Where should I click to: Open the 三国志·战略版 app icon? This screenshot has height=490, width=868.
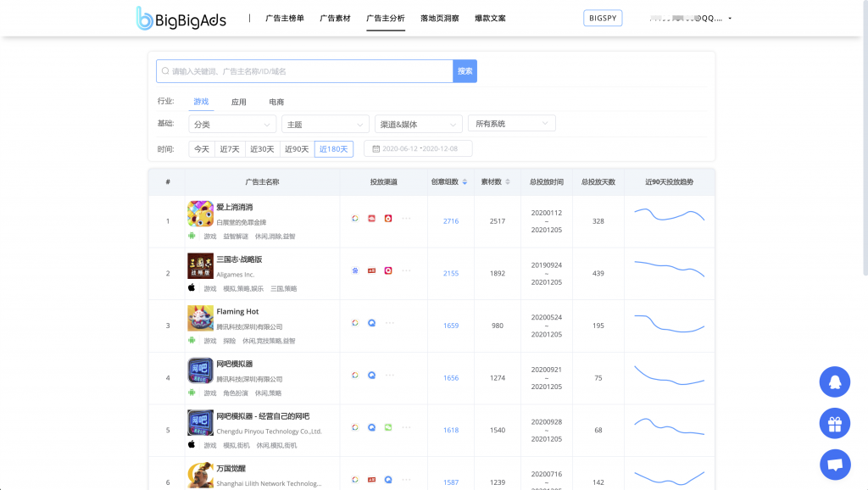[200, 265]
